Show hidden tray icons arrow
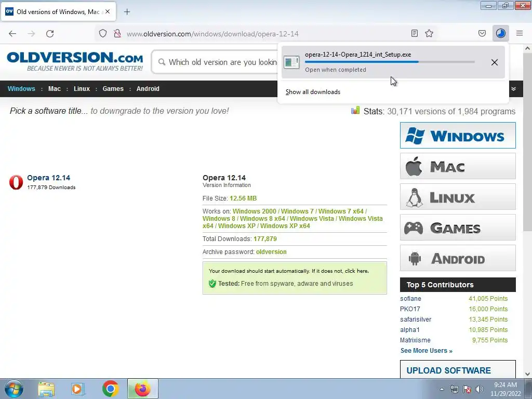This screenshot has height=399, width=532. 442,389
